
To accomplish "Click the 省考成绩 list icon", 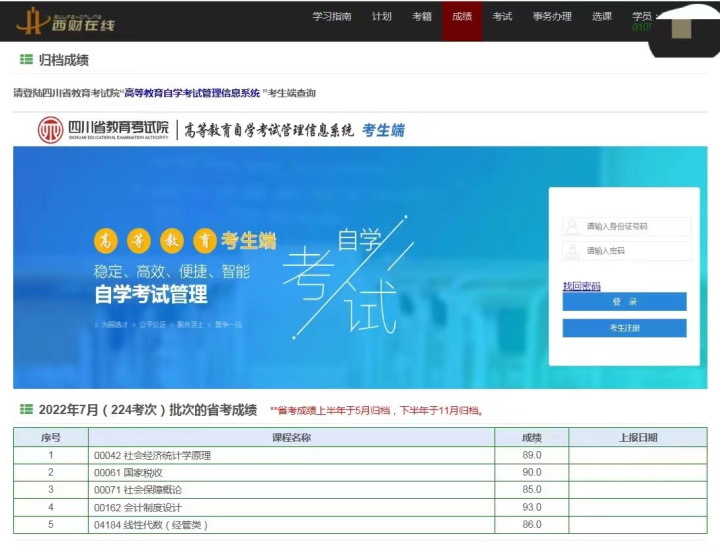I will (26, 409).
